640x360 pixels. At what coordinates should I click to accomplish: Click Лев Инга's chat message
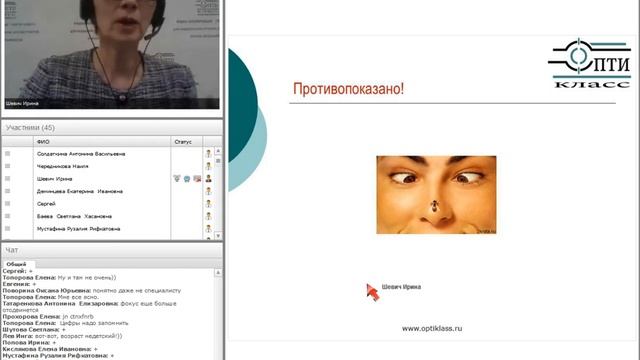62,336
